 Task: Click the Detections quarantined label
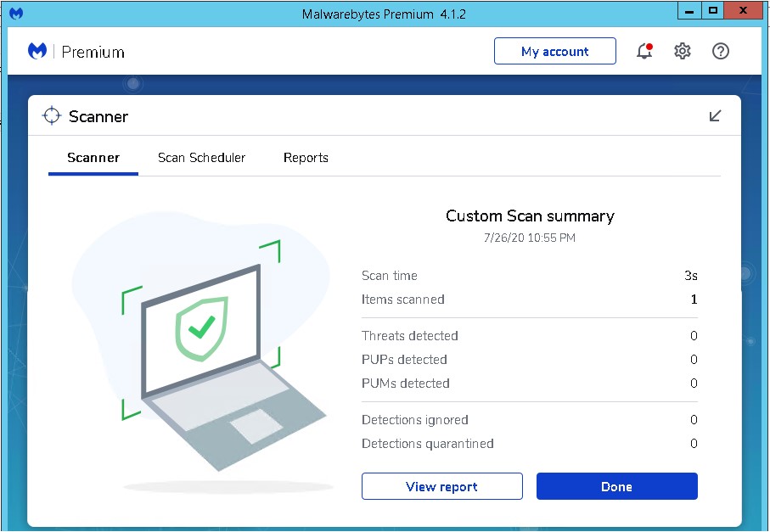(428, 444)
